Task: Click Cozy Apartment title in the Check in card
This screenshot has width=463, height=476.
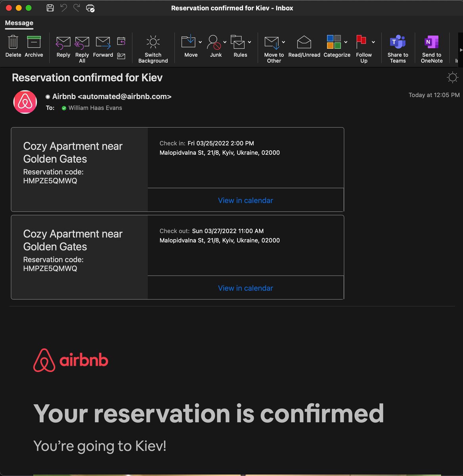Action: pos(73,152)
